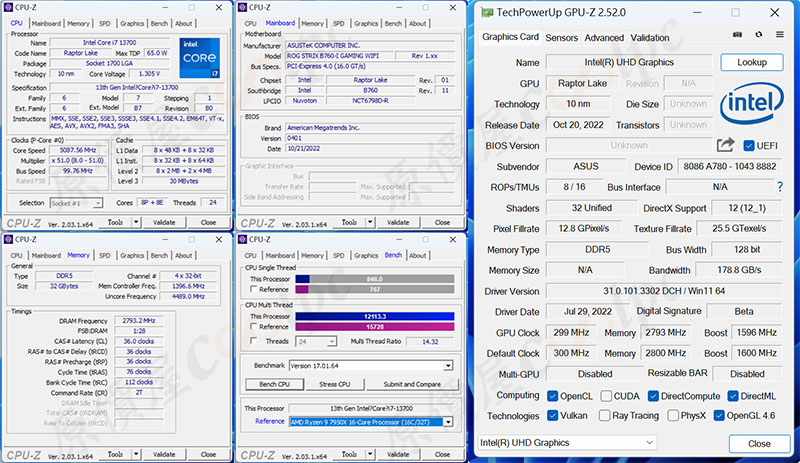Open the Intel(R) UHD Graphics selector in GPU-Z

[567, 443]
